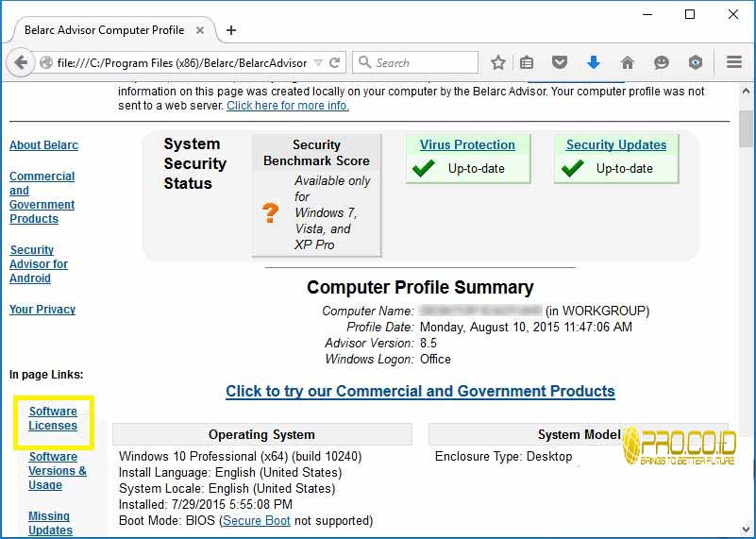Close the Belarc Advisor tab
Viewport: 756px width, 539px height.
pyautogui.click(x=199, y=30)
